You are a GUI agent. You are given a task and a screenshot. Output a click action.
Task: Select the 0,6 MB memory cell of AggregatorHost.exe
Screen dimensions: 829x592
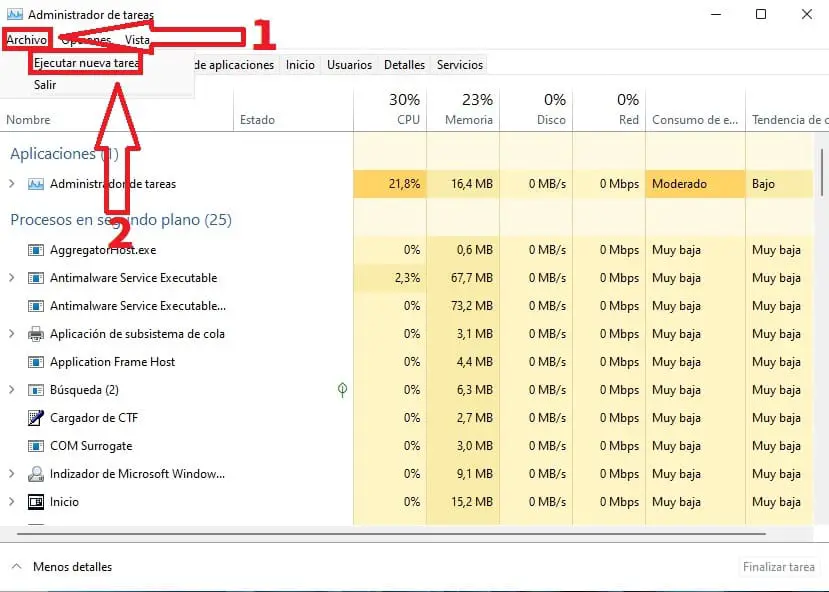[463, 250]
